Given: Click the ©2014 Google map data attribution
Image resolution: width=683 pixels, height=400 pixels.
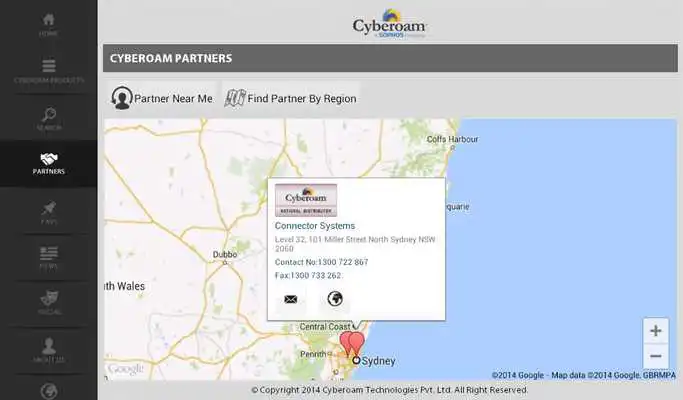Looking at the screenshot, I should pyautogui.click(x=584, y=375).
